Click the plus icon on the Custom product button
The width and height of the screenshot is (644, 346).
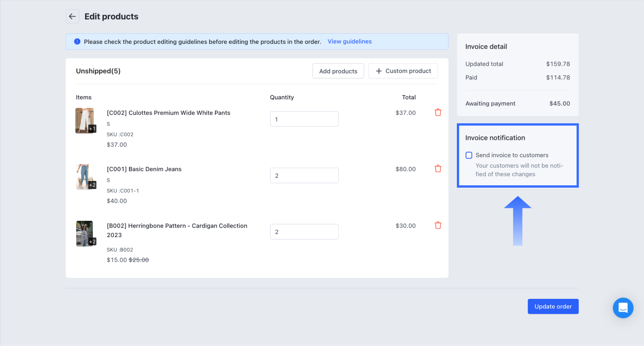pyautogui.click(x=379, y=71)
